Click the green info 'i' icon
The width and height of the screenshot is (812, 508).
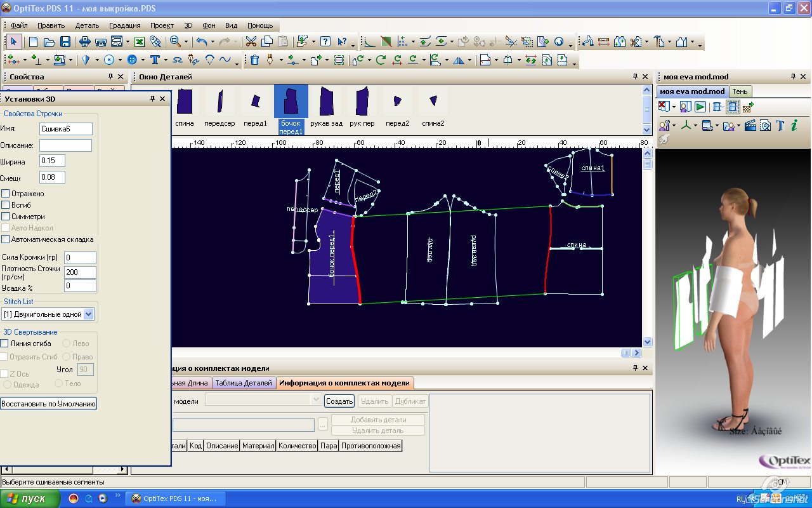[x=794, y=125]
